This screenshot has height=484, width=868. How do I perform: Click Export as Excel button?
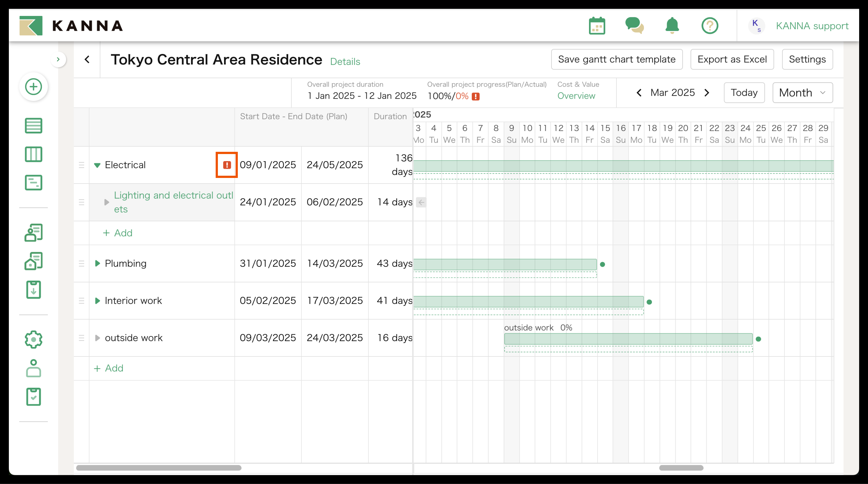tap(732, 60)
